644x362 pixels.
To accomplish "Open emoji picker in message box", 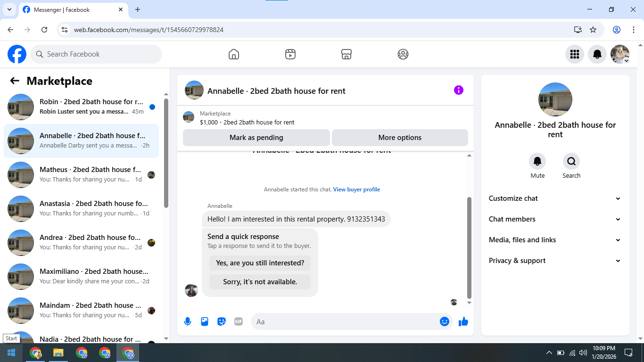I will (444, 321).
